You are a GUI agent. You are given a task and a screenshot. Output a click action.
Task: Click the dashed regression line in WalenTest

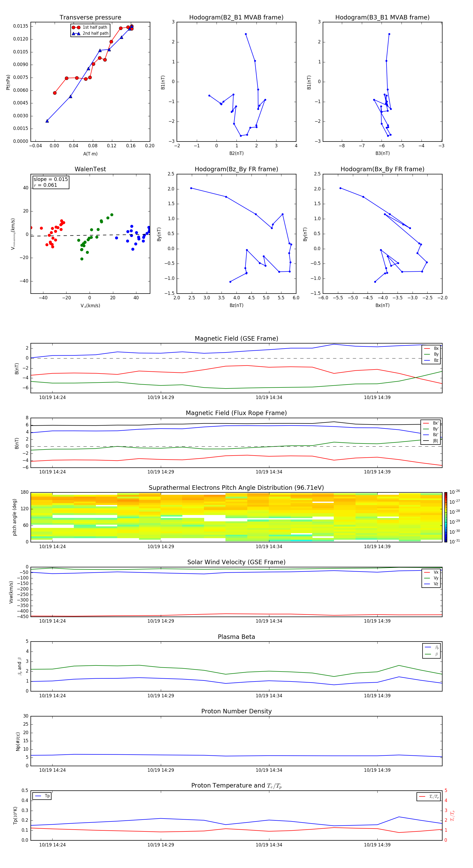(x=90, y=235)
